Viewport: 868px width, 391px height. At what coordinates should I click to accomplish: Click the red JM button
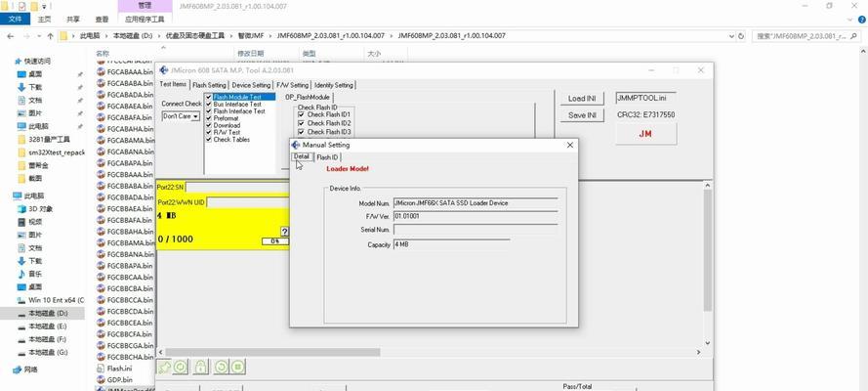point(645,134)
